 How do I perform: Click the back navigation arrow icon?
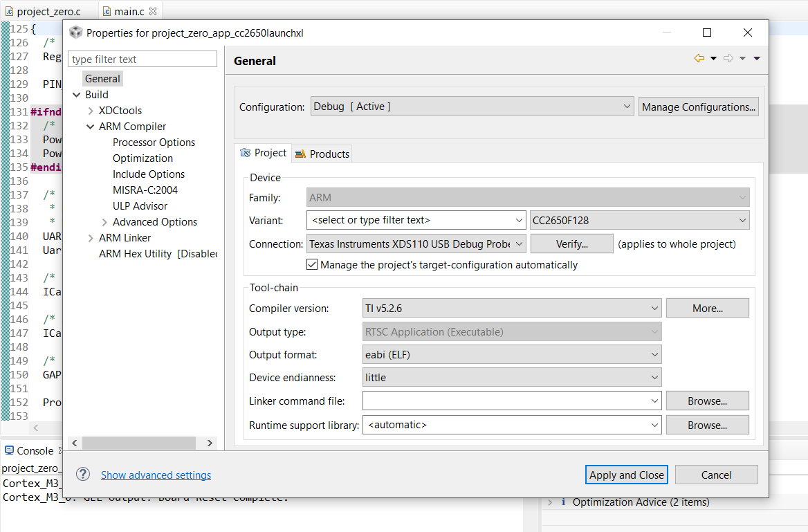[x=699, y=58]
